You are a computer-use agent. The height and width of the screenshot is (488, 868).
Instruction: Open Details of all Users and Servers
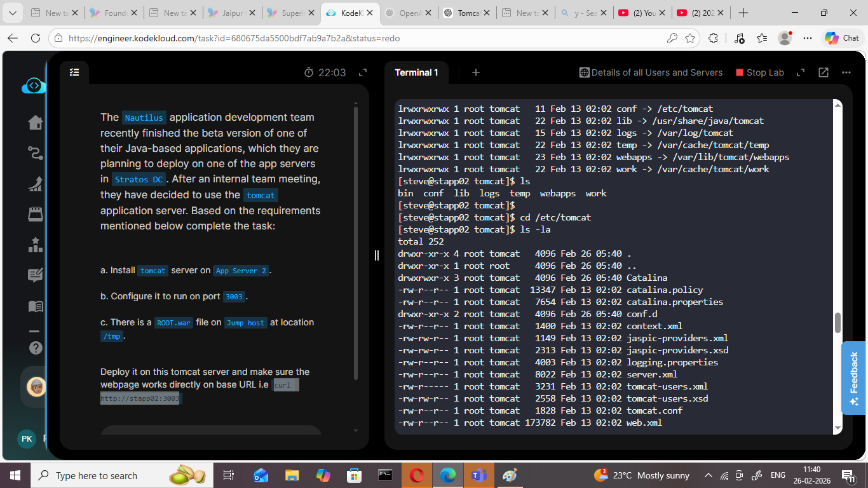click(x=651, y=72)
